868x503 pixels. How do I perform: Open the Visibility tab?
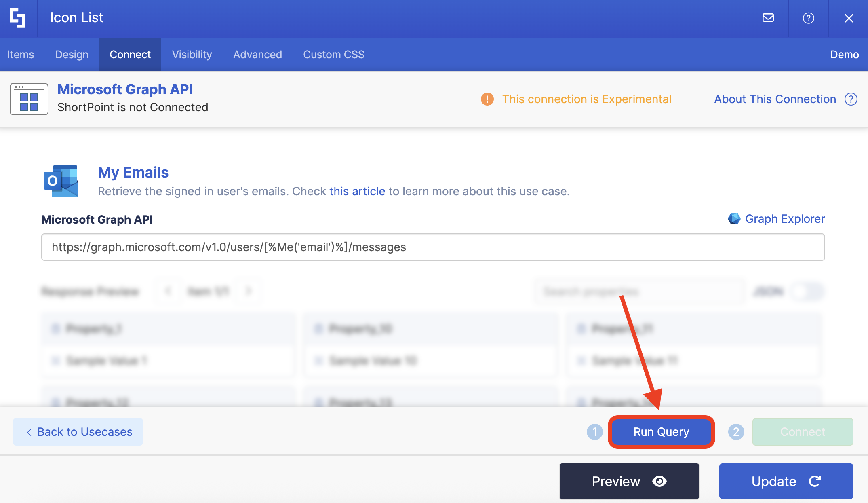click(x=192, y=55)
